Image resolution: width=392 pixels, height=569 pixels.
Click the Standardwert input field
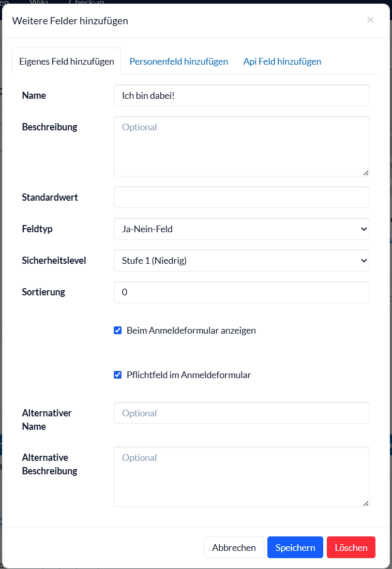pos(242,197)
